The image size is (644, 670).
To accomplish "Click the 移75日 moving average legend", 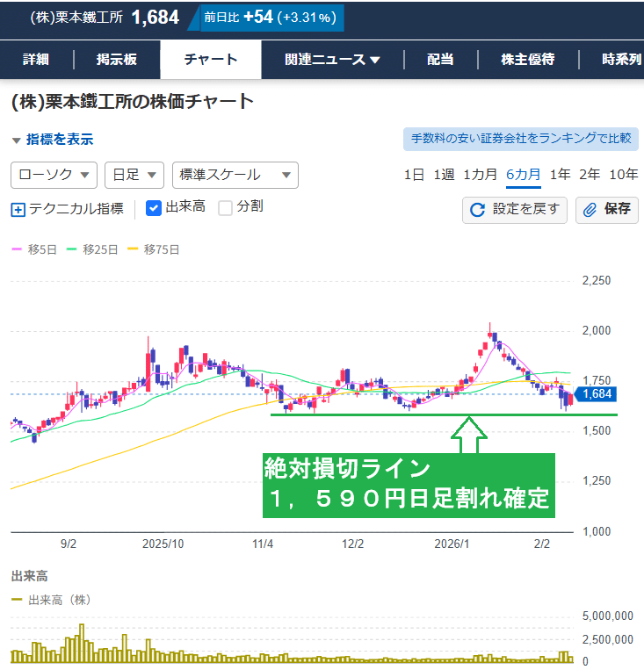I will pyautogui.click(x=154, y=249).
